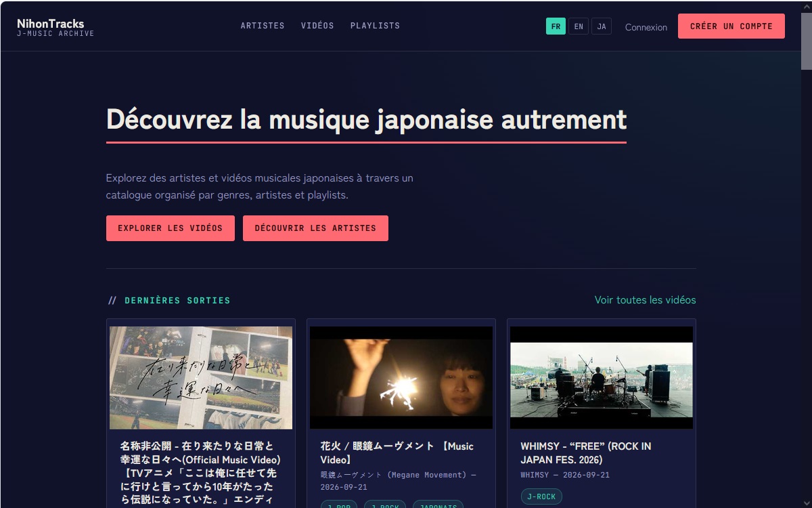Click the J-ROCK tag under WHIMSY
The width and height of the screenshot is (812, 508).
tap(541, 496)
